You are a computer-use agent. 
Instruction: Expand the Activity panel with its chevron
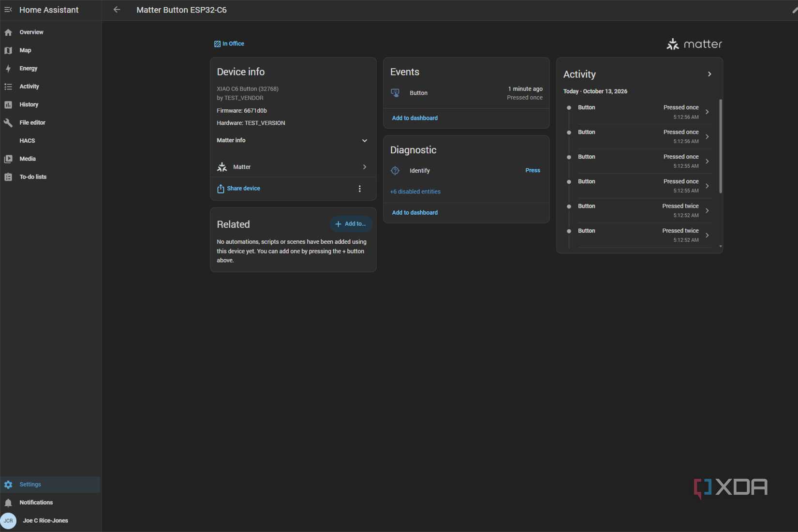click(709, 74)
